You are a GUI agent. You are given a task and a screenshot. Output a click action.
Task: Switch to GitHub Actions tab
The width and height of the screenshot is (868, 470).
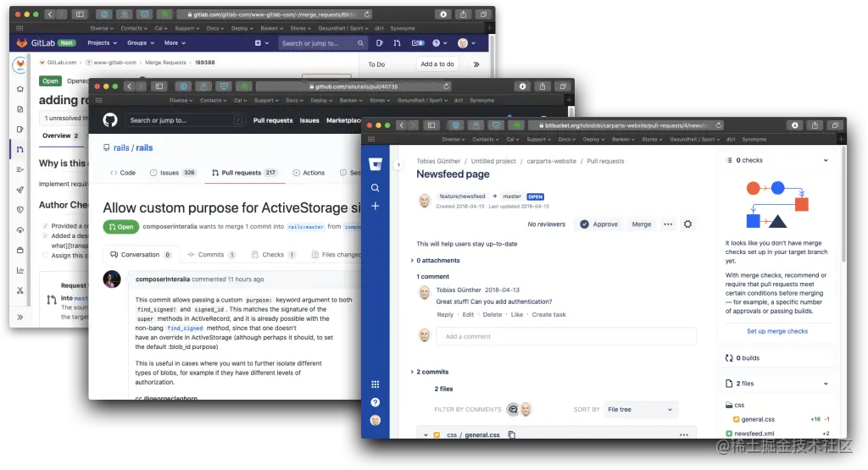click(309, 173)
